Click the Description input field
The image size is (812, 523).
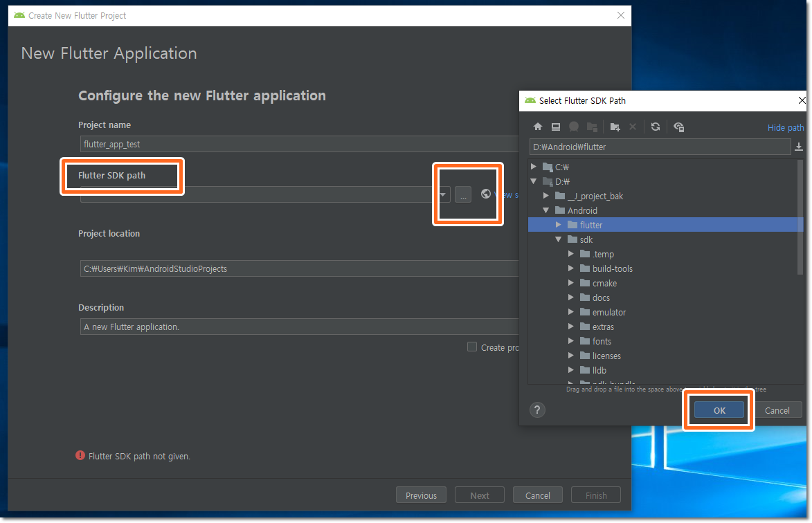(299, 327)
